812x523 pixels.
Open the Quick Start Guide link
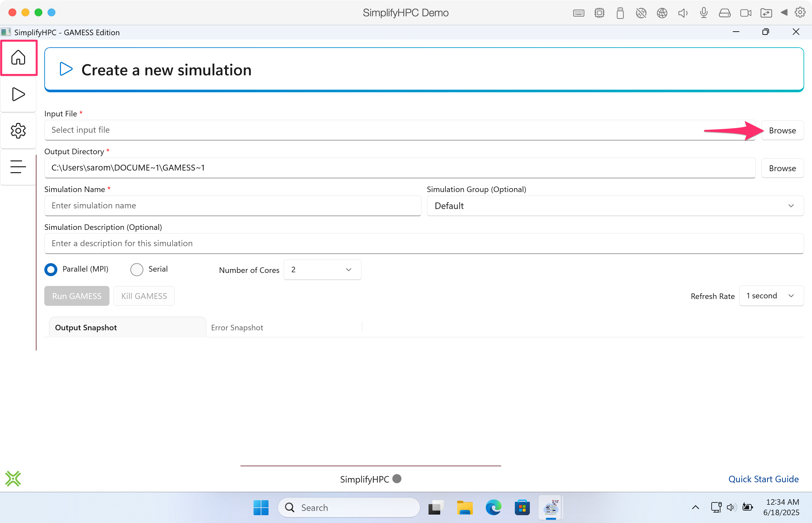763,479
